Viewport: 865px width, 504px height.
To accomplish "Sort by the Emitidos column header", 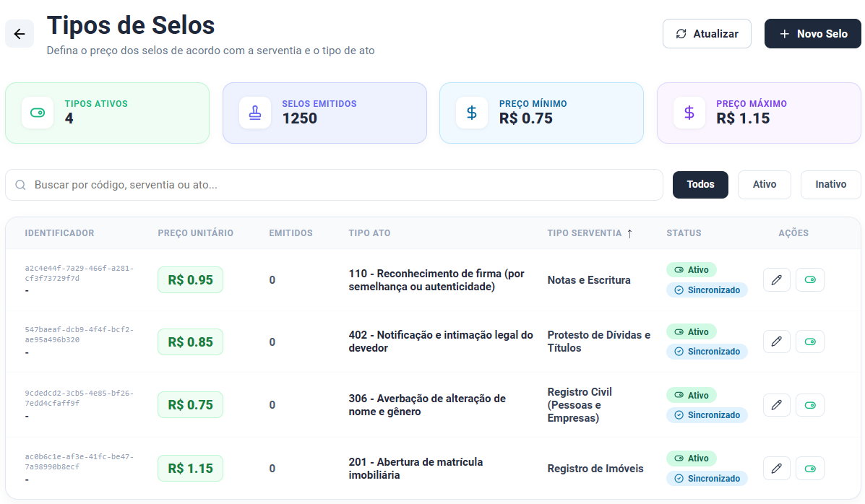I will 291,233.
